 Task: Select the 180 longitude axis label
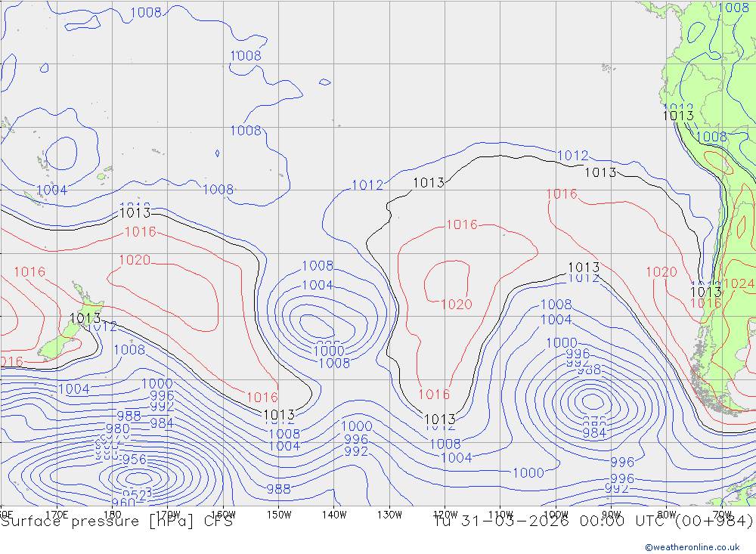pyautogui.click(x=113, y=515)
